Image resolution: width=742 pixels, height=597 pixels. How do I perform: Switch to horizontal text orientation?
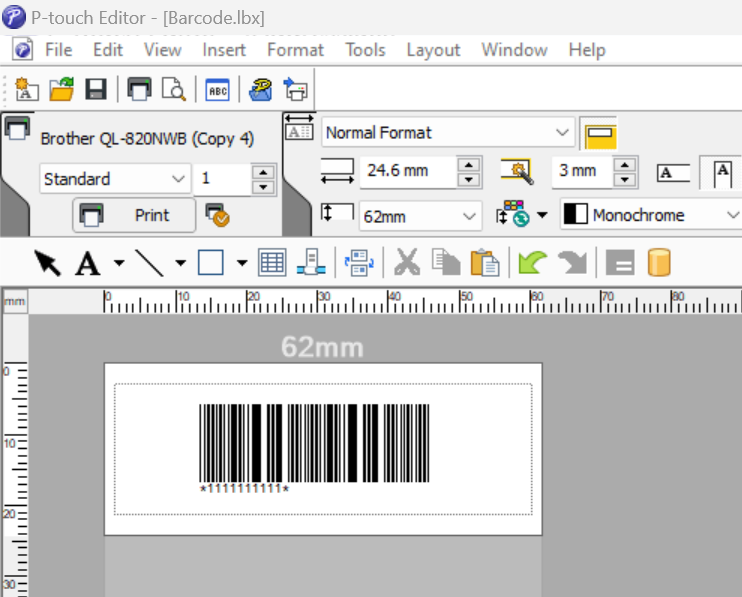(x=673, y=173)
